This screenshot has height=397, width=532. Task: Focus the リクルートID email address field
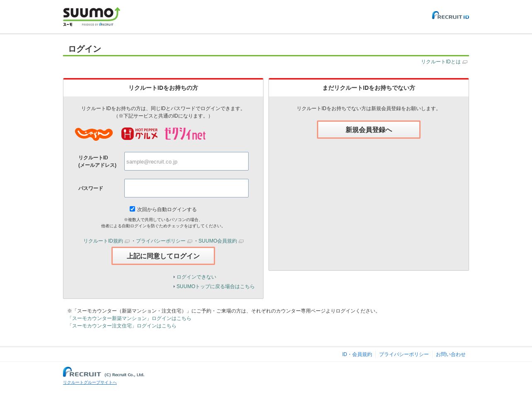186,161
